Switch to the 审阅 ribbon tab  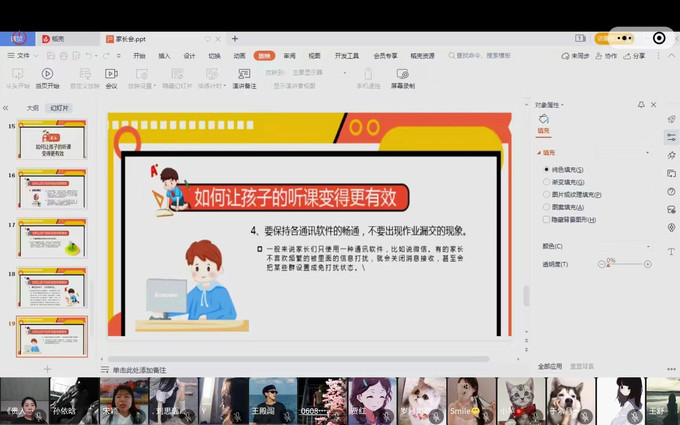coord(289,56)
